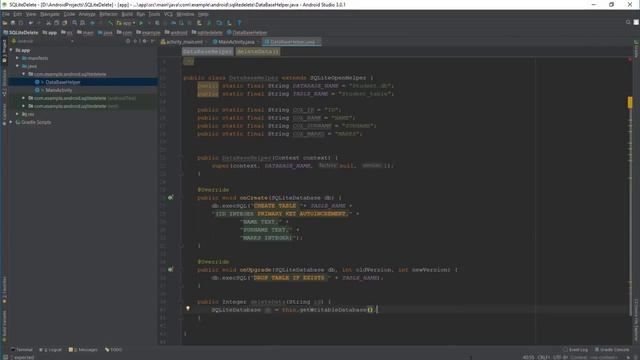Click the toolbar help question mark icon
The image size is (640, 360).
tap(239, 23)
